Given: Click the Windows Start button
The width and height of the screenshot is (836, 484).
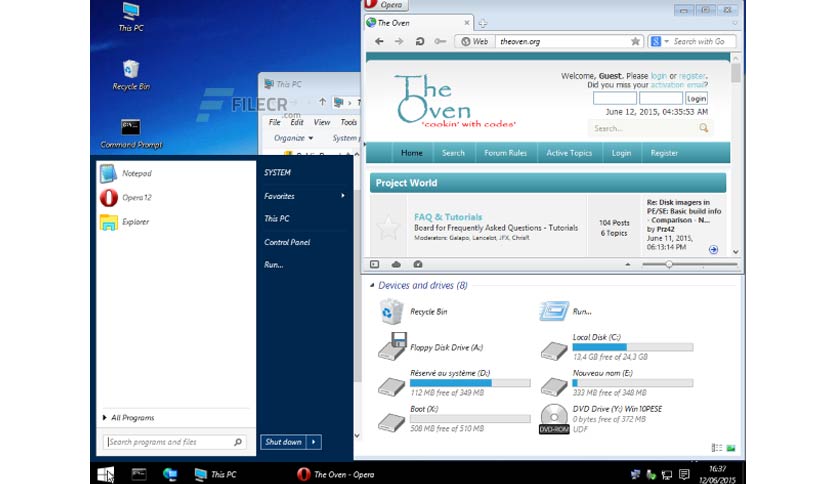Looking at the screenshot, I should (106, 474).
